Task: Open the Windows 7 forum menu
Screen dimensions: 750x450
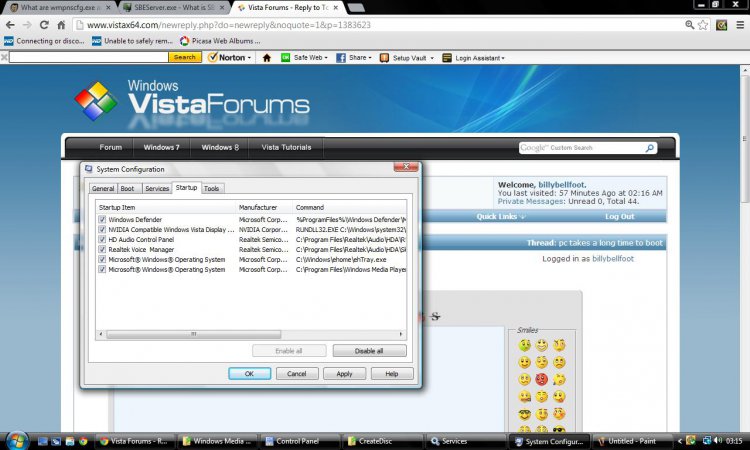Action: (x=162, y=147)
